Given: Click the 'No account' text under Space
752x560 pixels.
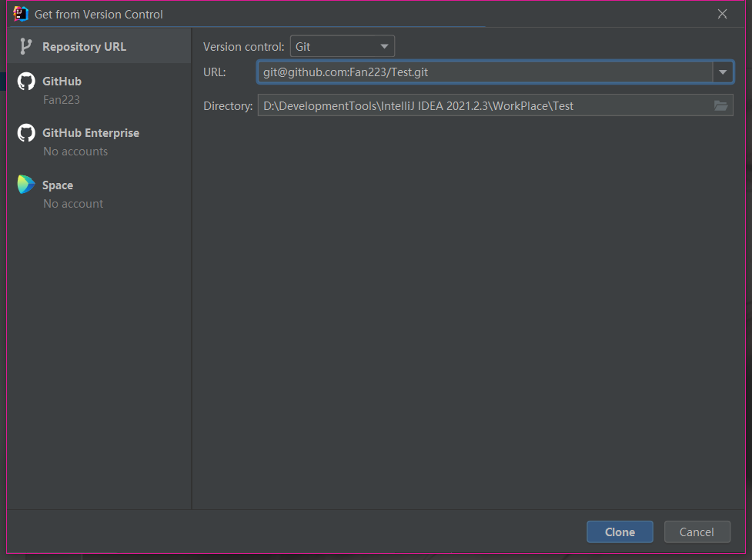Looking at the screenshot, I should point(73,204).
